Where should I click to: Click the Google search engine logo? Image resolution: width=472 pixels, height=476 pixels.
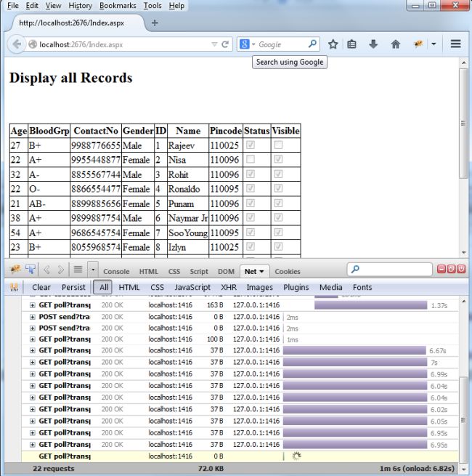(245, 44)
